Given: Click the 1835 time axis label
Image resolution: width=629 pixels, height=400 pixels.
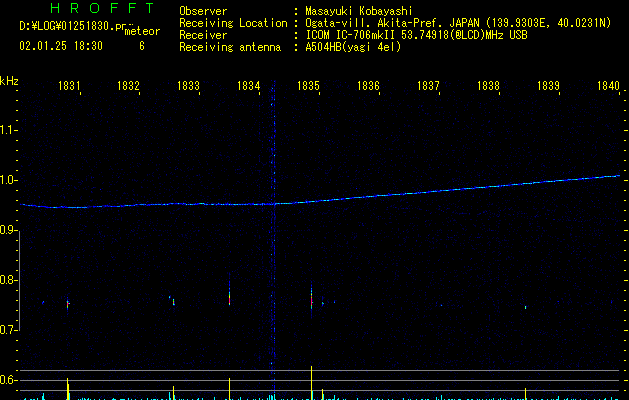Looking at the screenshot, I should pyautogui.click(x=308, y=86).
